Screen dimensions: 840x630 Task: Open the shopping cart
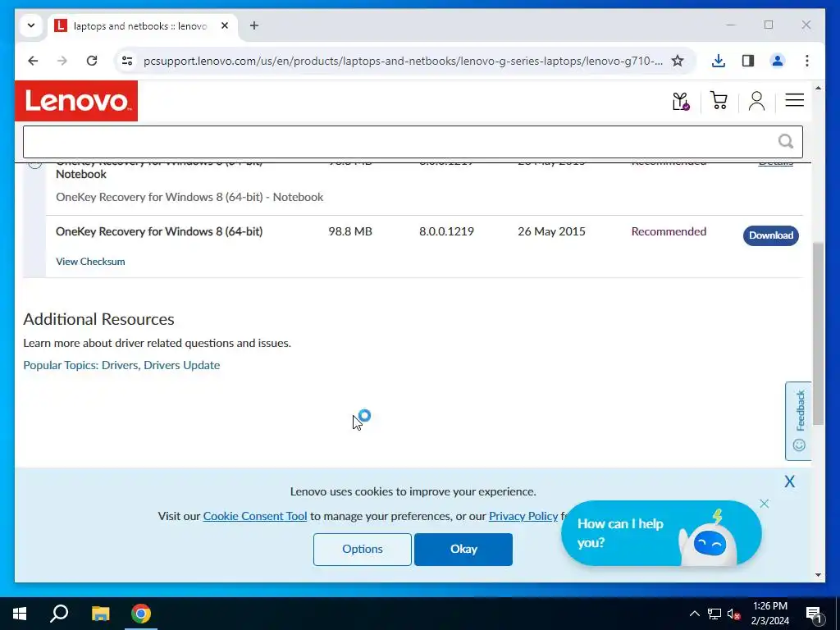pyautogui.click(x=719, y=101)
